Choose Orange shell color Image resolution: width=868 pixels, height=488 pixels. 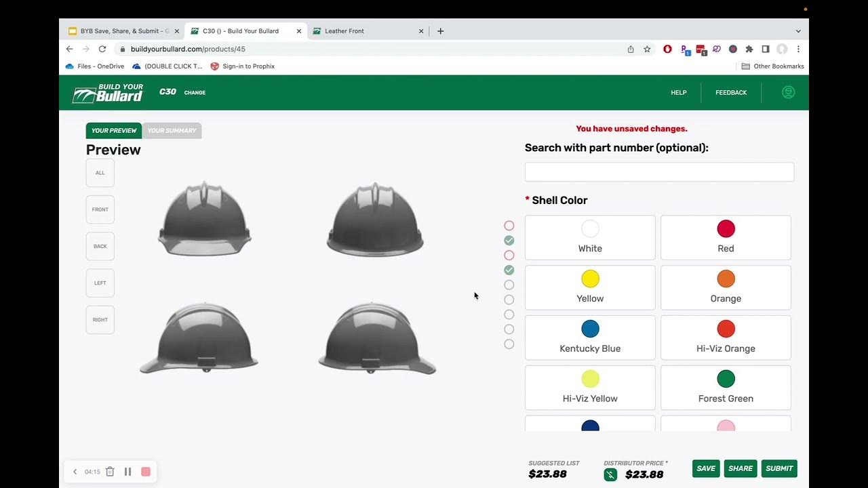726,288
